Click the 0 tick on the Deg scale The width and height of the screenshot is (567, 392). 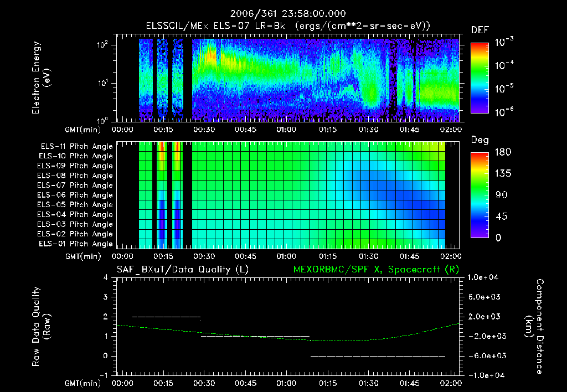pos(498,238)
